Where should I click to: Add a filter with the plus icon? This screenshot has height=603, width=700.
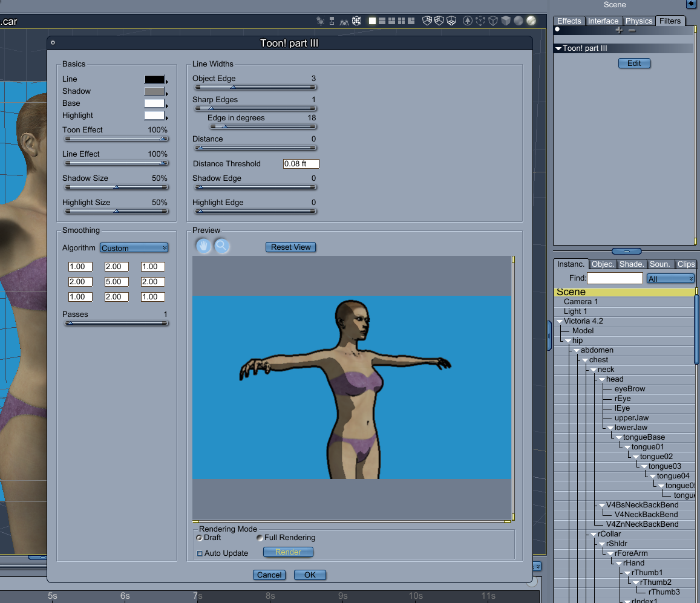click(619, 30)
